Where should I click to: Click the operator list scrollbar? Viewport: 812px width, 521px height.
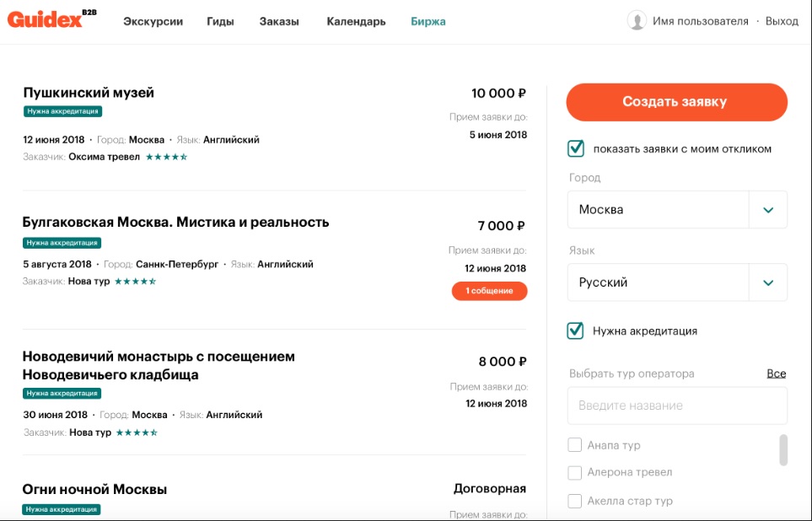783,449
